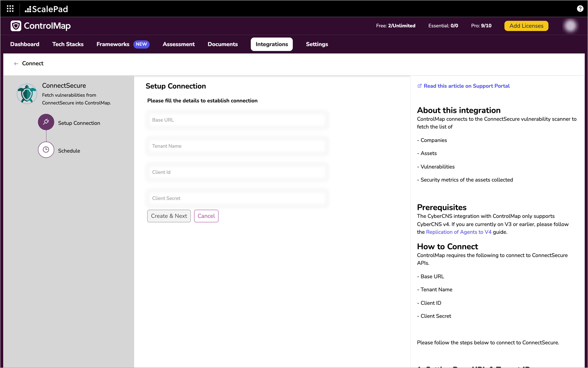This screenshot has height=368, width=588.
Task: Click the external link icon beside Support Portal
Action: 419,86
